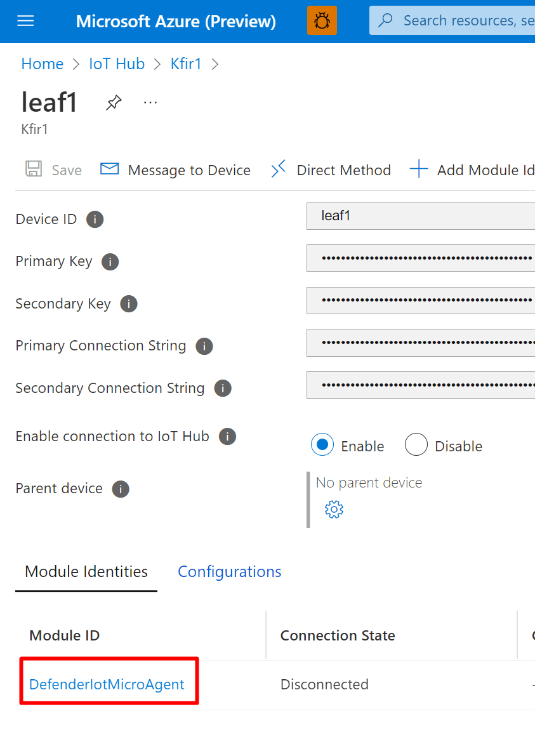Click the search resources box
The width and height of the screenshot is (535, 756).
pyautogui.click(x=457, y=21)
